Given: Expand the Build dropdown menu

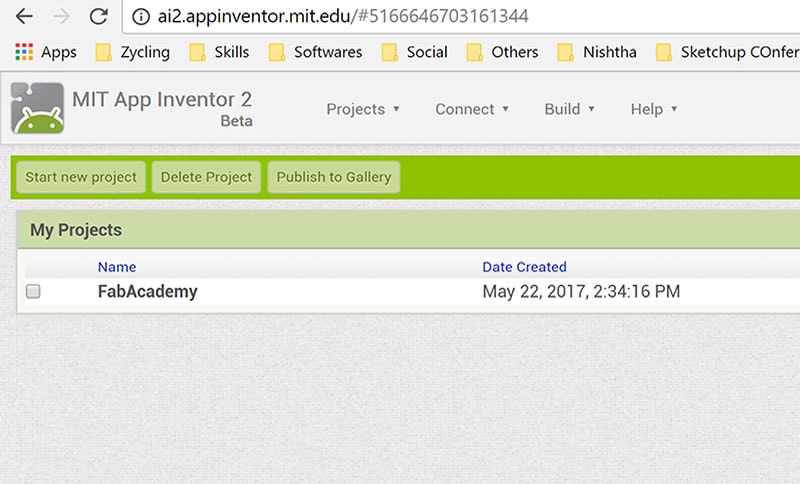Looking at the screenshot, I should [569, 109].
